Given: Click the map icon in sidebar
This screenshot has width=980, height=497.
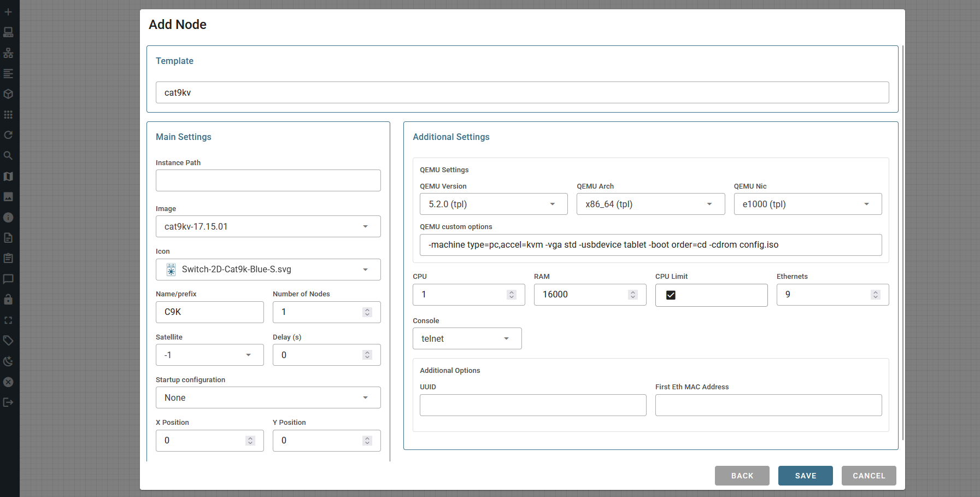Looking at the screenshot, I should pyautogui.click(x=8, y=176).
